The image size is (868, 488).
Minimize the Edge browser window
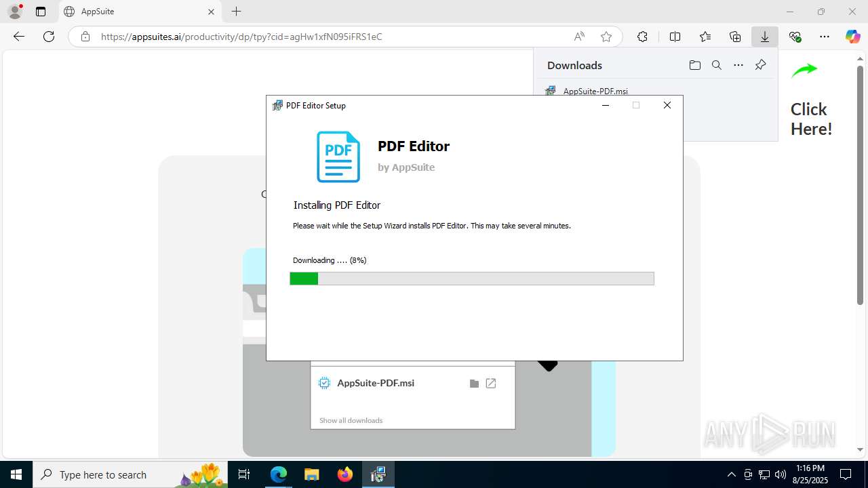790,12
